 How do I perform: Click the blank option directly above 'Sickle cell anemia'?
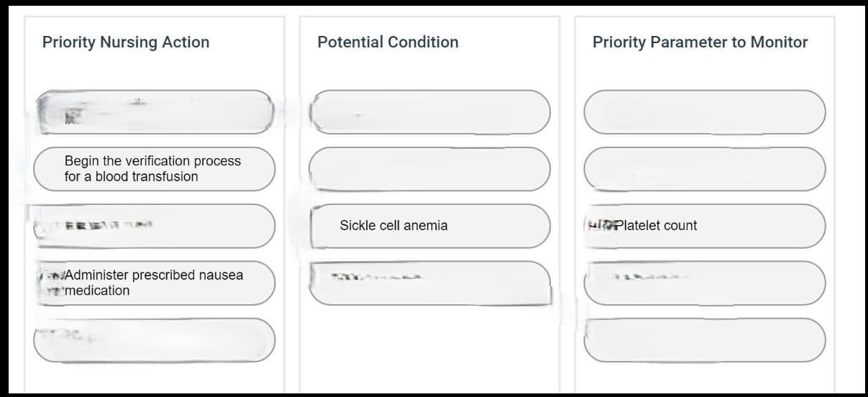click(430, 169)
